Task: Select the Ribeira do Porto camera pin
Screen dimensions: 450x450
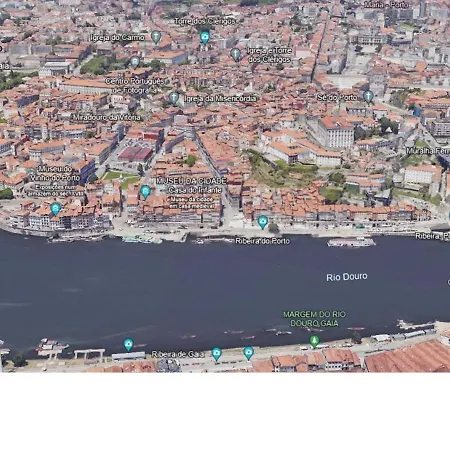Action: 263,222
